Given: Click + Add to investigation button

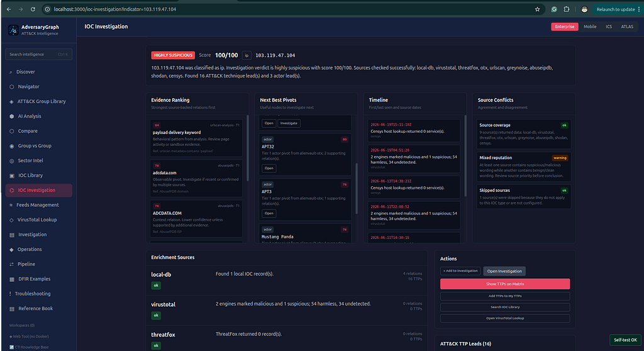Looking at the screenshot, I should pos(460,271).
